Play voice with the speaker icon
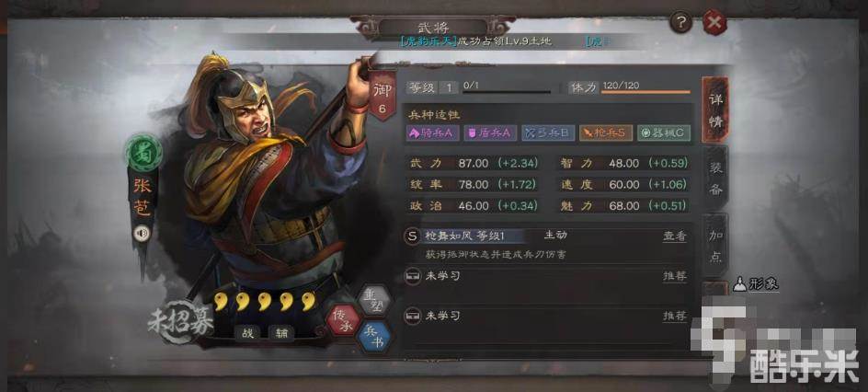This screenshot has width=868, height=392. point(142,235)
